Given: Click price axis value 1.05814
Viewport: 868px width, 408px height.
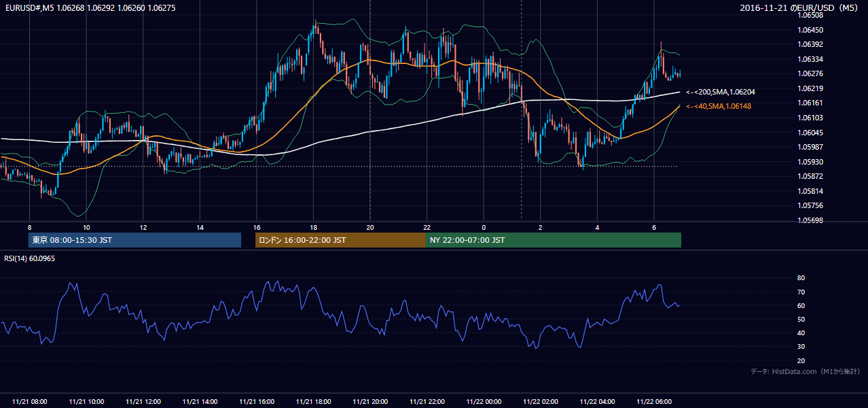Looking at the screenshot, I should [810, 191].
